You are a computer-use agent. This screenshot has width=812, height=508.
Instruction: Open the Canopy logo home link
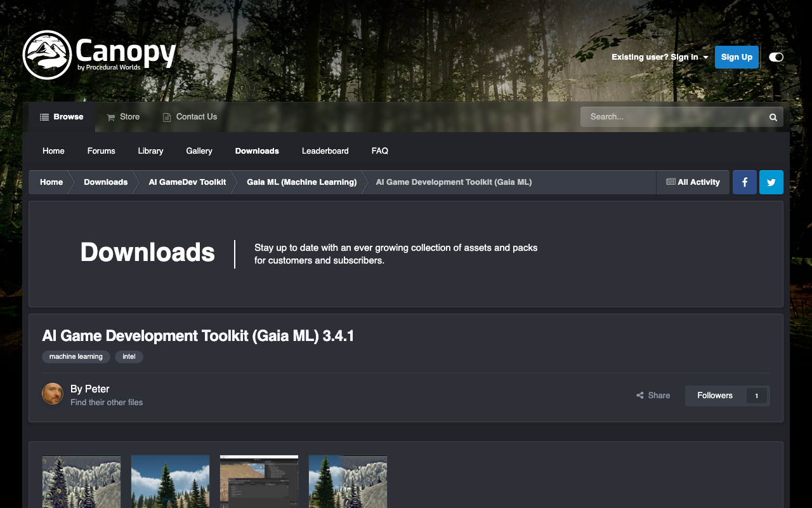coord(100,55)
